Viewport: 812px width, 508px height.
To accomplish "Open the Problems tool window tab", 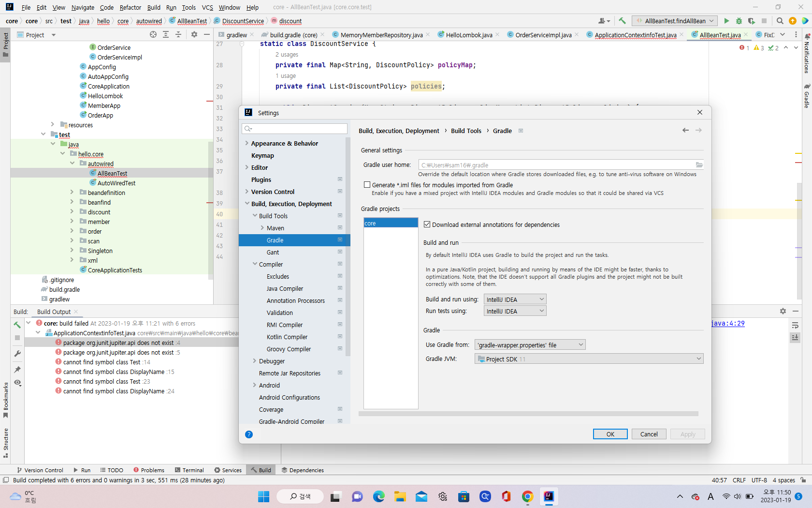I will [x=149, y=470].
